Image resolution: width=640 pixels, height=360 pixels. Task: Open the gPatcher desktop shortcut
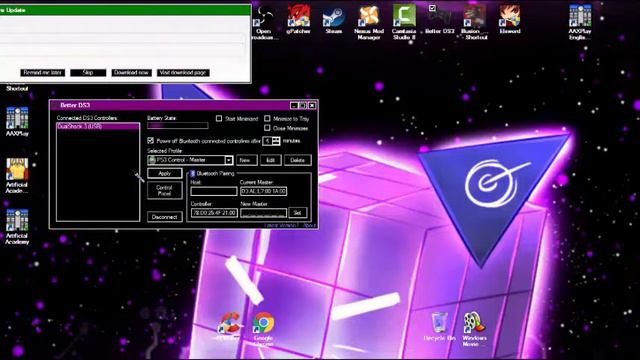coord(298,20)
